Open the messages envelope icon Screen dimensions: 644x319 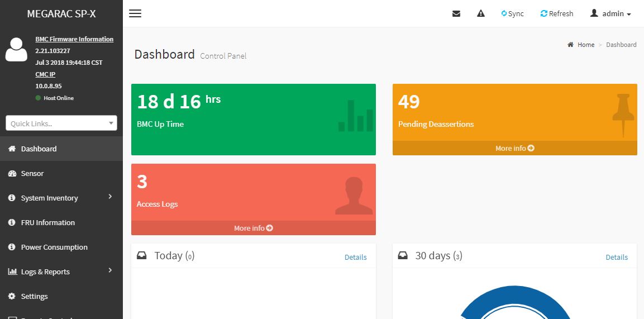(456, 13)
